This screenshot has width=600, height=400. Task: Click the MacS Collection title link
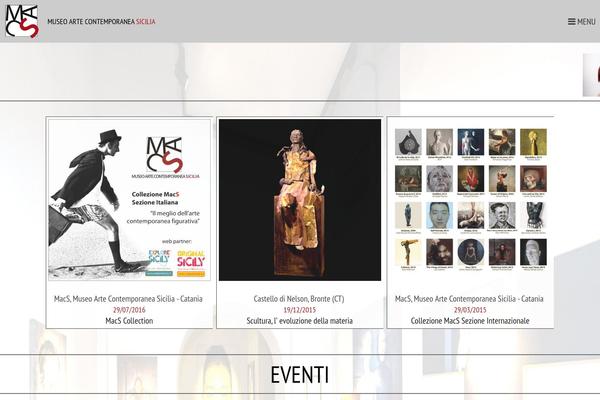coord(129,321)
